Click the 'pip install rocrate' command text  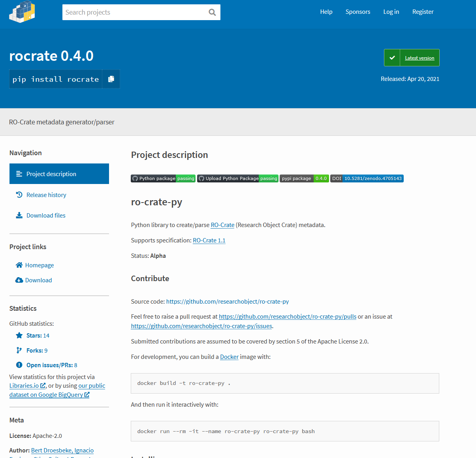pyautogui.click(x=56, y=79)
